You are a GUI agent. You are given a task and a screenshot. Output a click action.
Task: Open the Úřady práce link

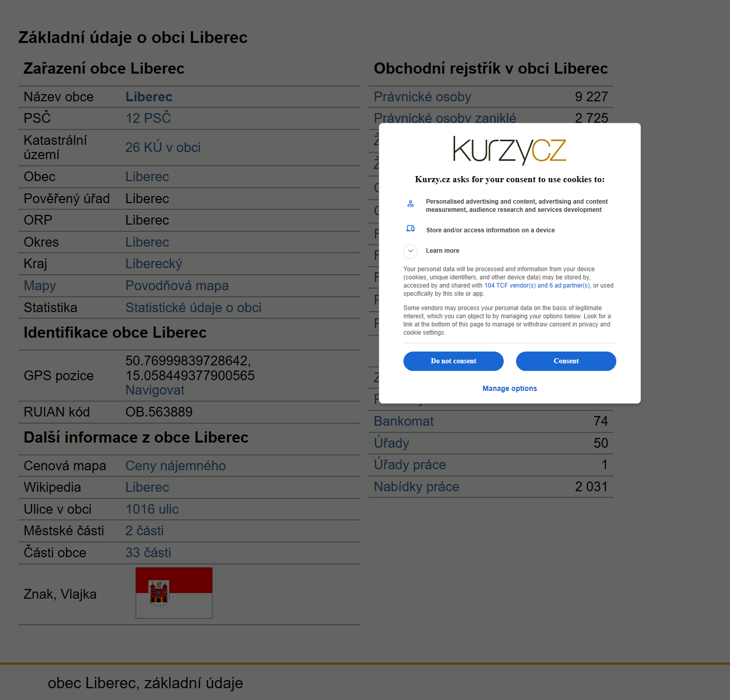tap(410, 465)
